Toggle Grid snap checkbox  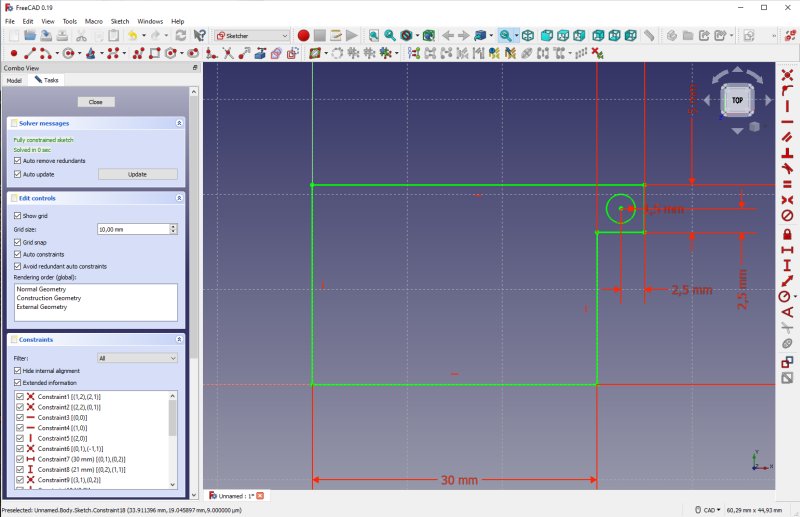point(17,242)
